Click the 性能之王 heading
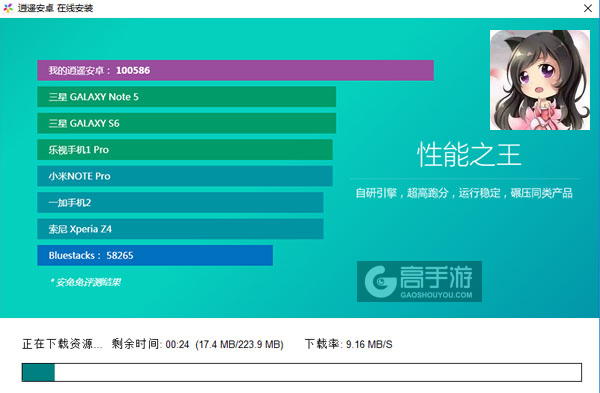The height and width of the screenshot is (393, 600). [469, 155]
